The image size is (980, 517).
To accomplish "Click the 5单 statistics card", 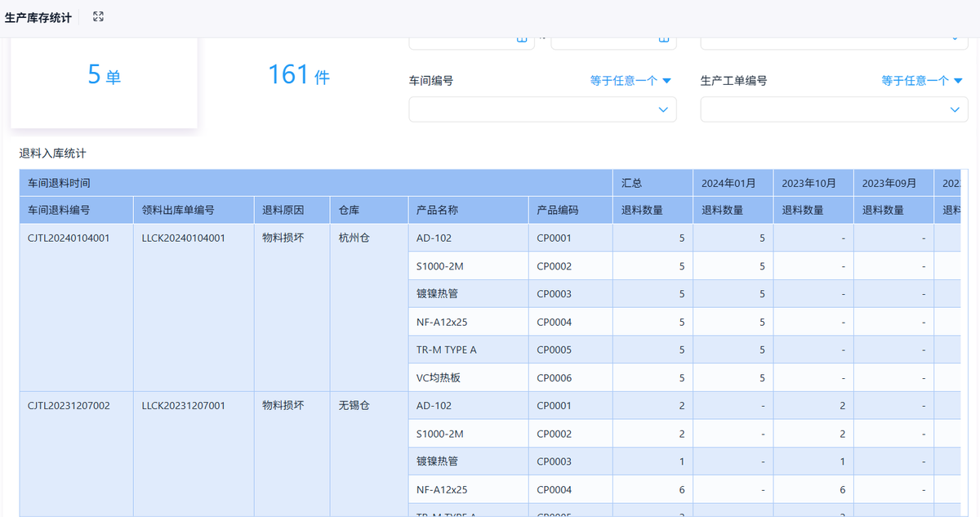I will click(104, 76).
